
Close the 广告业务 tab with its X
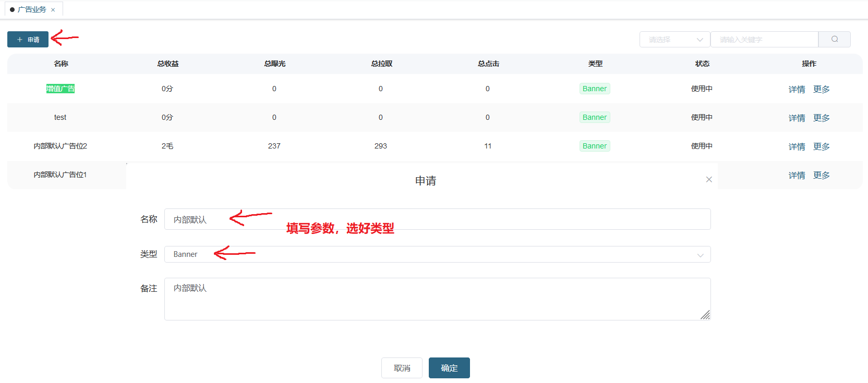53,10
